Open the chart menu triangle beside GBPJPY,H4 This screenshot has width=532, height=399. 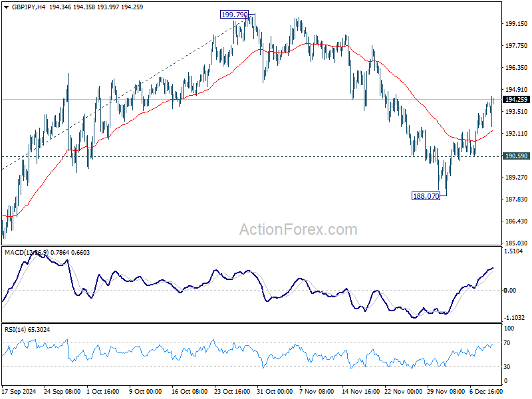7,7
